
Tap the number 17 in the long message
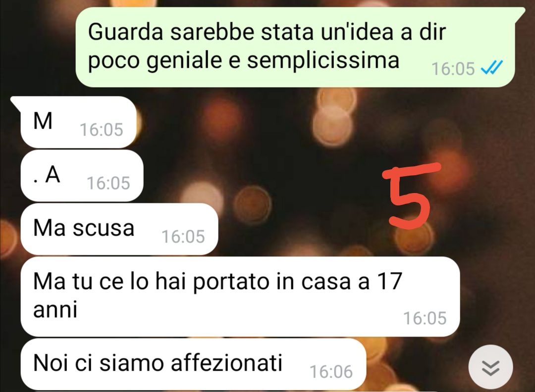coord(390,281)
